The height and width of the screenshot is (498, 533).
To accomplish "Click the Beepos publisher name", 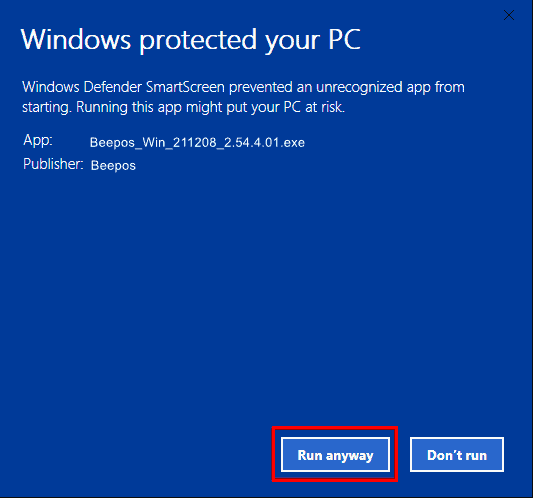I will coord(113,166).
